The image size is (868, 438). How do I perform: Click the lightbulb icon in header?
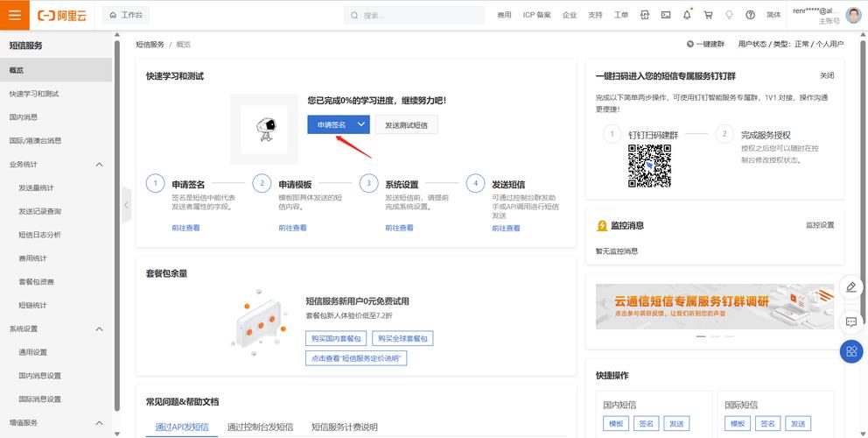coord(729,16)
